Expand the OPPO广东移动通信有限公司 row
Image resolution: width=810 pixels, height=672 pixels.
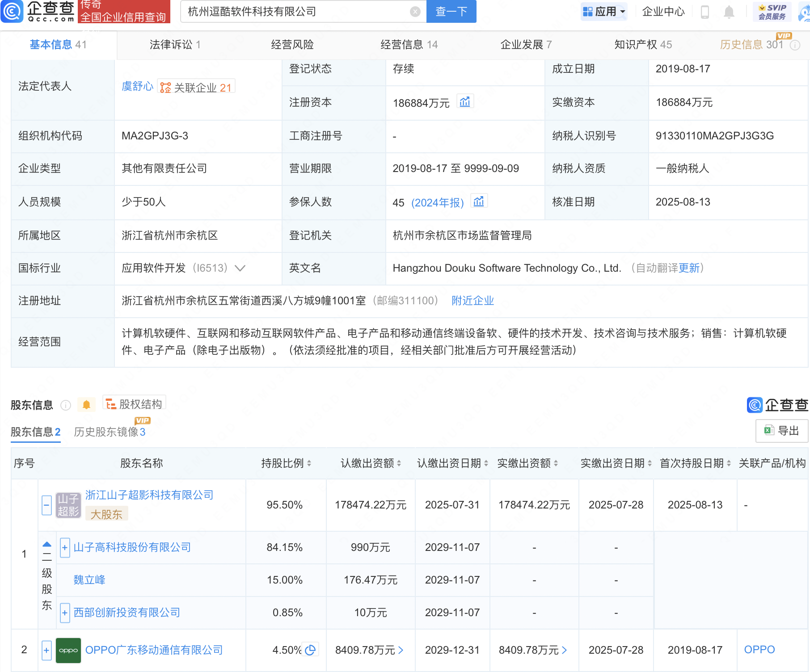tap(46, 650)
